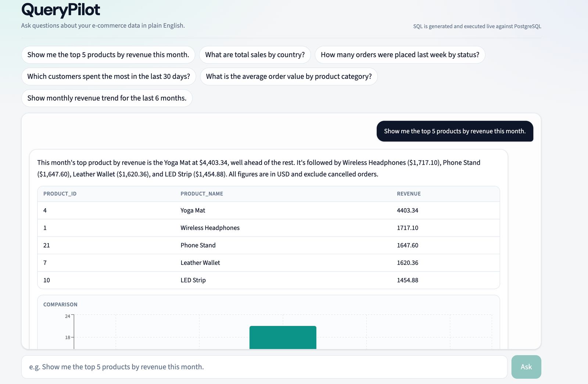Click the PRODUCT_ID column header
The height and width of the screenshot is (384, 588).
tap(60, 194)
